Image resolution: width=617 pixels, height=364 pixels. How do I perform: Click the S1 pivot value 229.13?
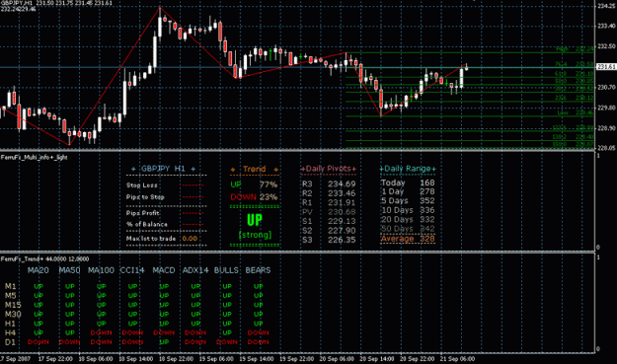tap(342, 221)
